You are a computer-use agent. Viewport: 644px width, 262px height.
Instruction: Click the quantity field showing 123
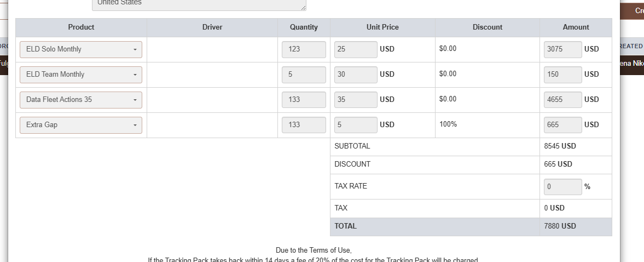[x=304, y=49]
